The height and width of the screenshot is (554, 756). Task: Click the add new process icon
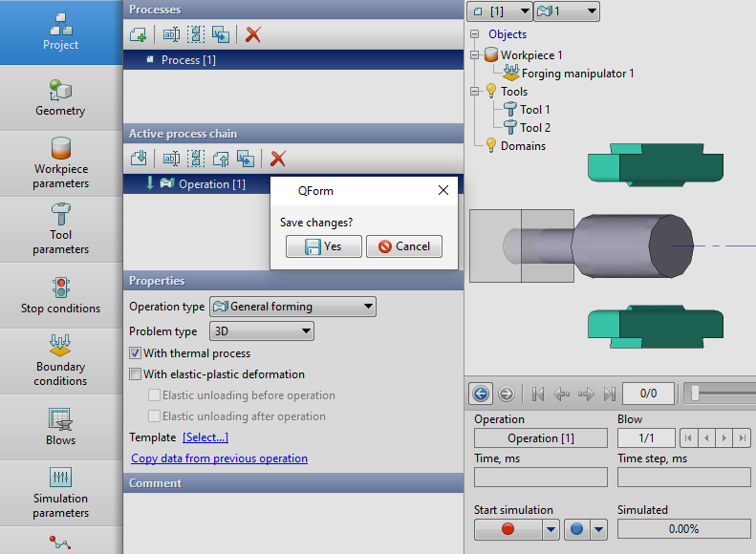140,35
